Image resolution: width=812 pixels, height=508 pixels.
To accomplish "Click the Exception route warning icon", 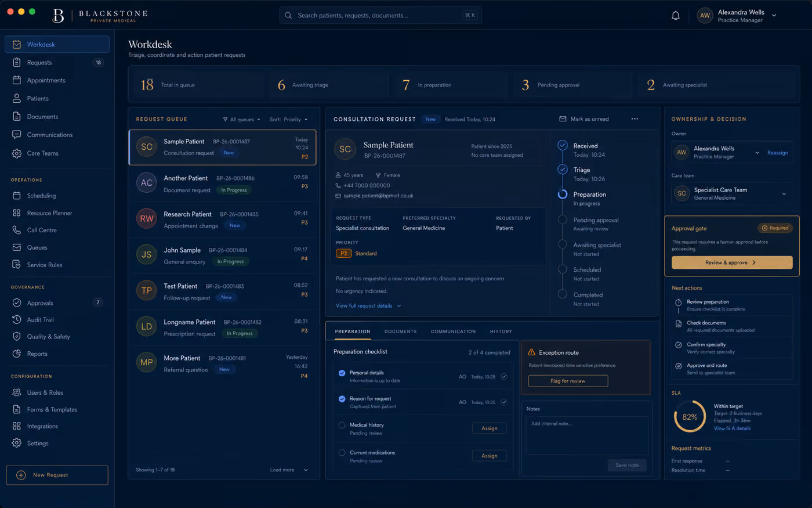I will click(531, 352).
